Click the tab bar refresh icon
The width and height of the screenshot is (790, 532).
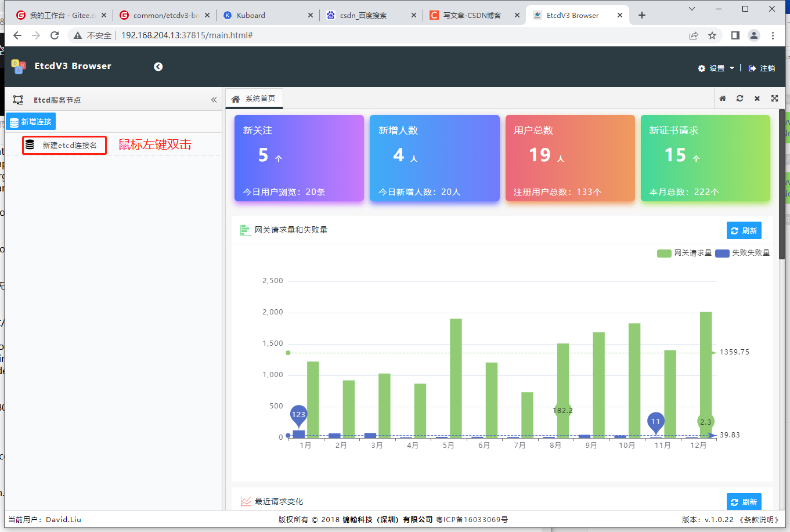740,99
